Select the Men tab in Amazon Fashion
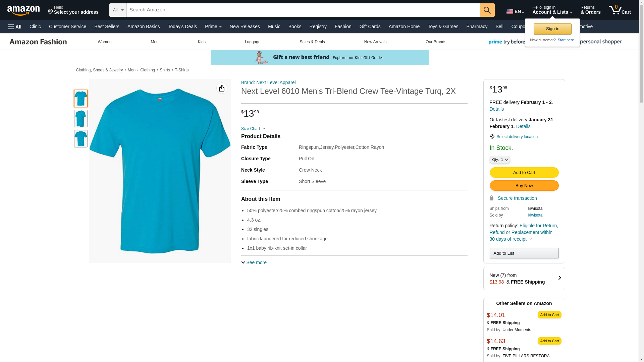Screen dimensions: 644x362 click(154, 42)
